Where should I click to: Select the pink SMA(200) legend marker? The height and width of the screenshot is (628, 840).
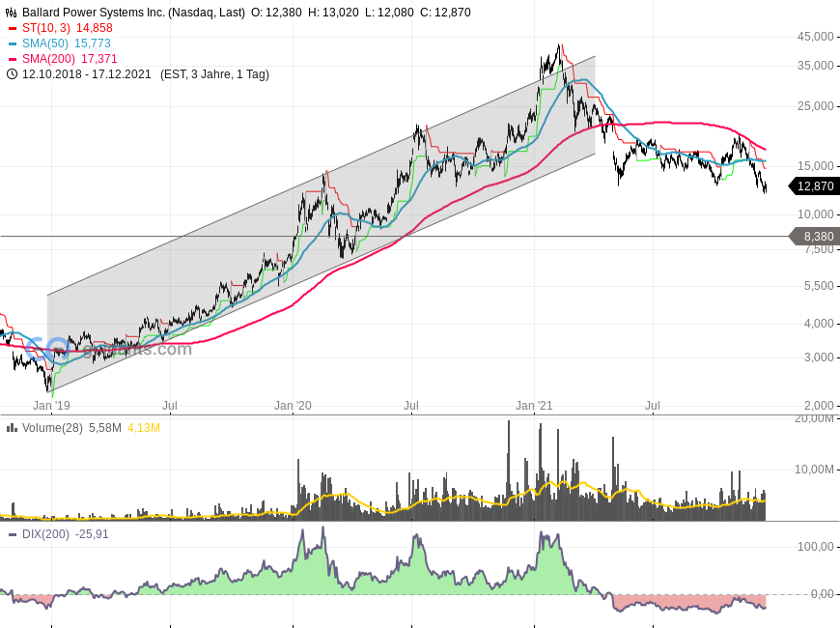[13, 59]
